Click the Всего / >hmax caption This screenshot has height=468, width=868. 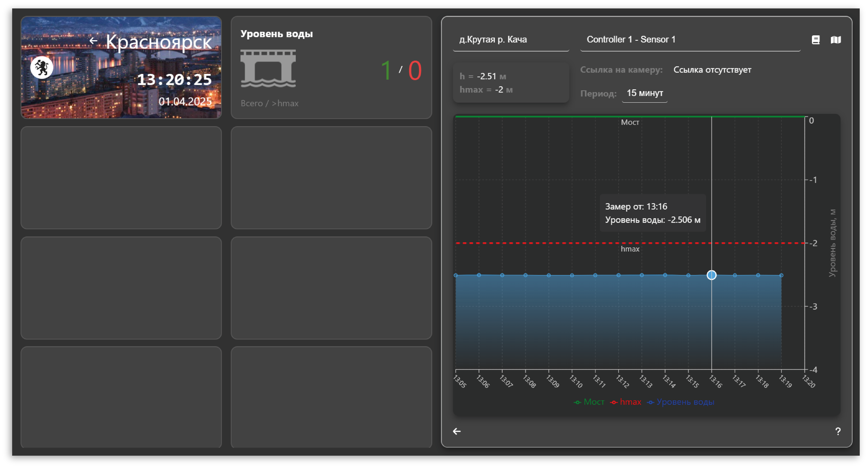[x=269, y=103]
